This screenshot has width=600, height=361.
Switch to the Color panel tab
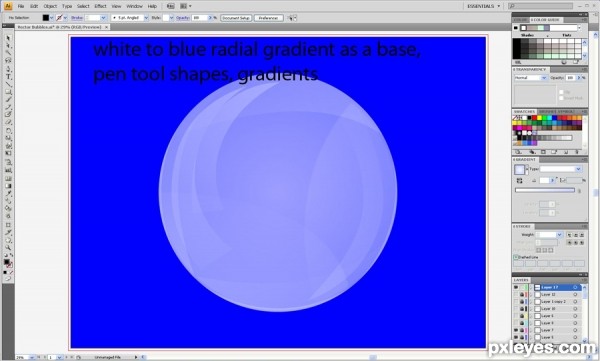(x=520, y=20)
